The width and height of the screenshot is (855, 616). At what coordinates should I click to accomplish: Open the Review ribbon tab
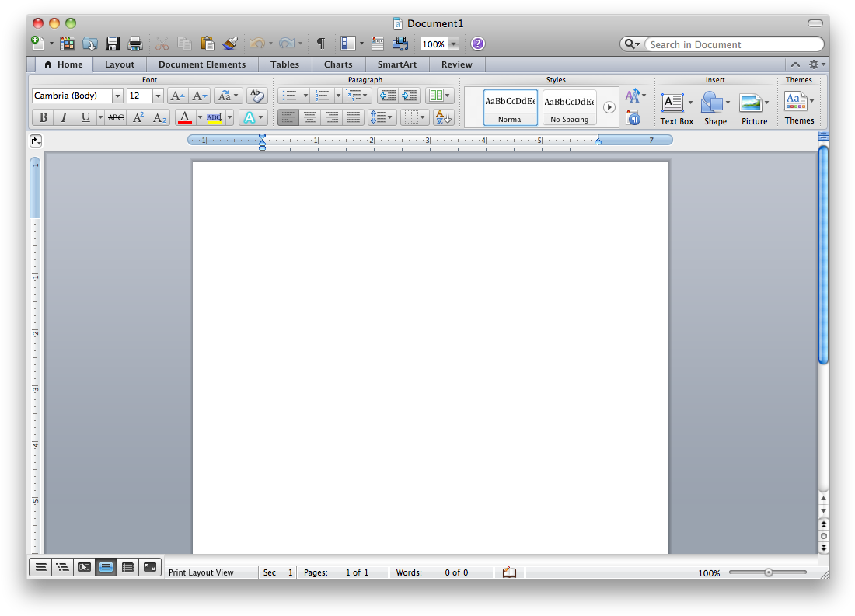[x=456, y=64]
